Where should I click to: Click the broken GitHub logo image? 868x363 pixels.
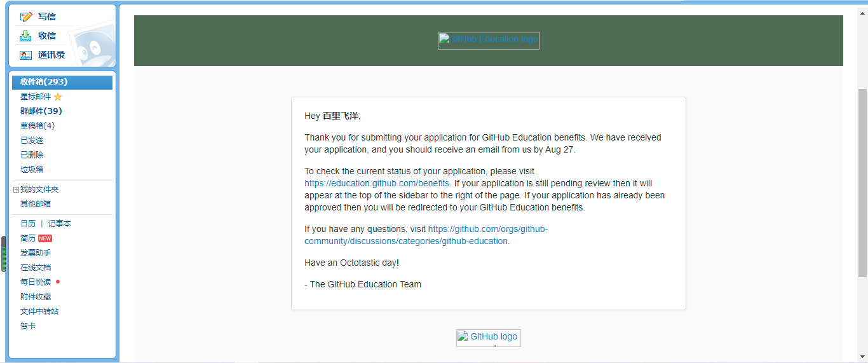point(489,338)
